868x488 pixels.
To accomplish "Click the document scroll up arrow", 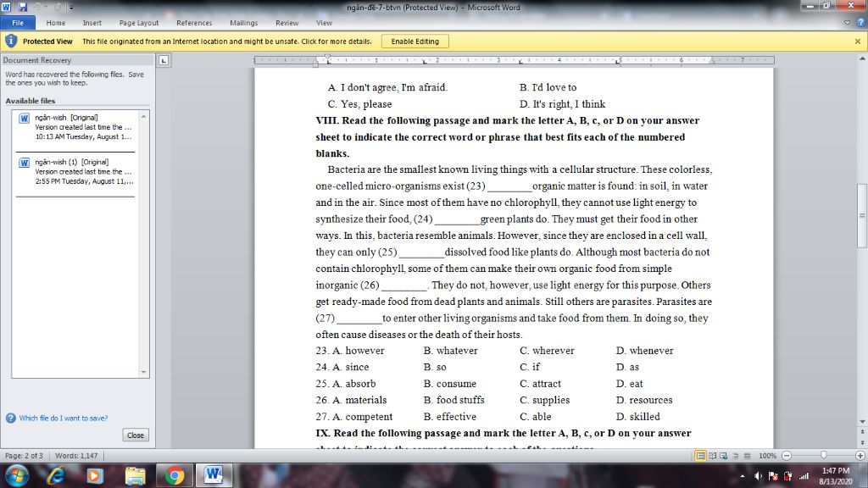I will (x=862, y=58).
